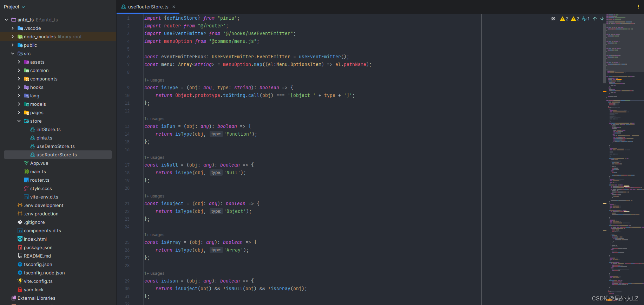The height and width of the screenshot is (305, 644).
Task: Click the App.vue Vue file icon
Action: 26,163
